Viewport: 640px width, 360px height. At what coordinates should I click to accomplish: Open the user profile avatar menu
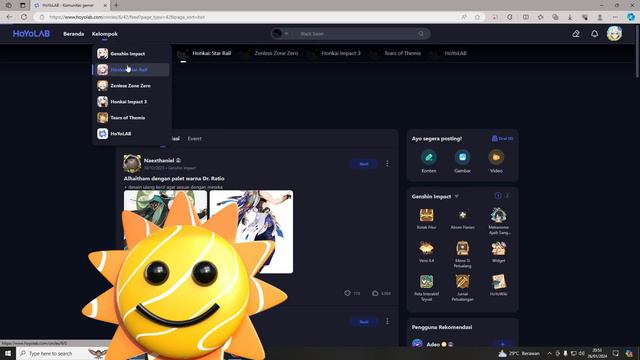[614, 34]
